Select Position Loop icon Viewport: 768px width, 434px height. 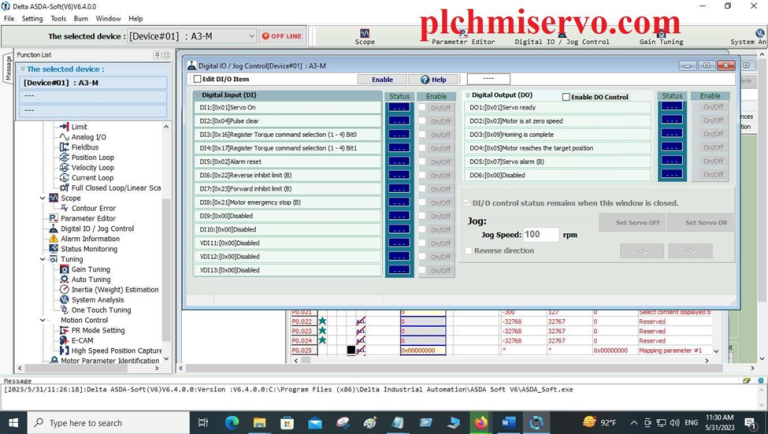(64, 157)
